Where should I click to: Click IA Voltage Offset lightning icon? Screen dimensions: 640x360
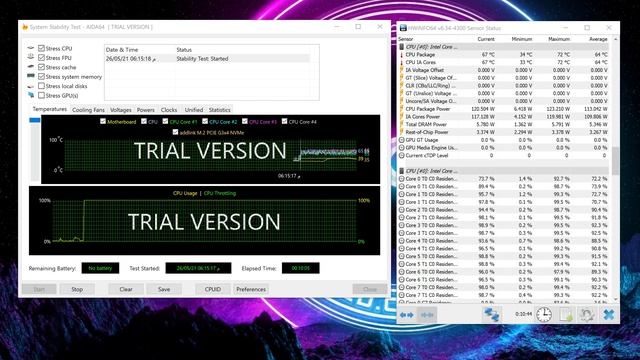pos(402,70)
